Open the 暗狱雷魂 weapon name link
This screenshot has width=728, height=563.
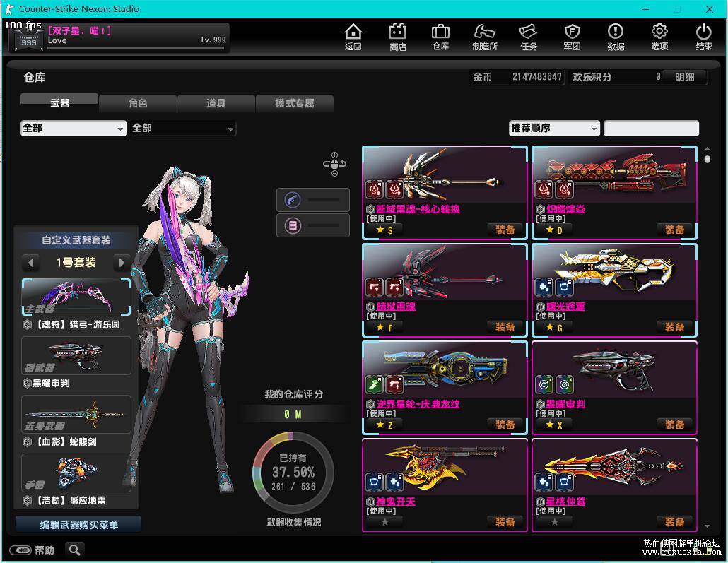pos(396,307)
